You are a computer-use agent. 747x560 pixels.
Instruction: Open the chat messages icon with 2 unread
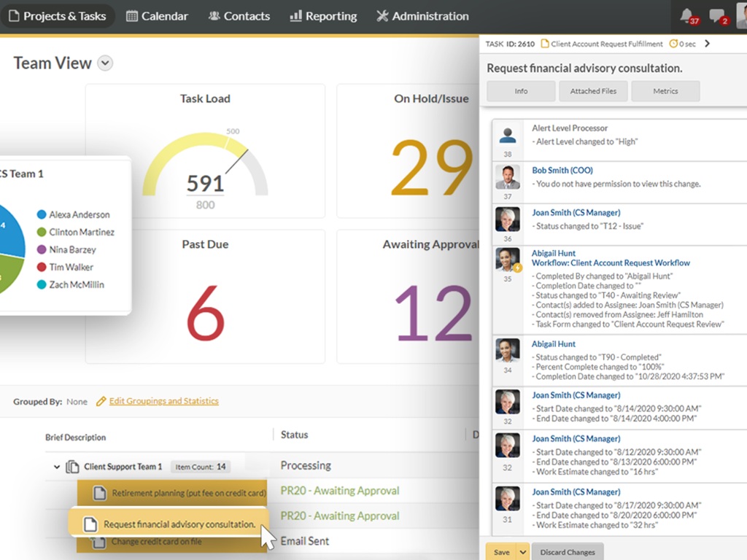[x=717, y=16]
